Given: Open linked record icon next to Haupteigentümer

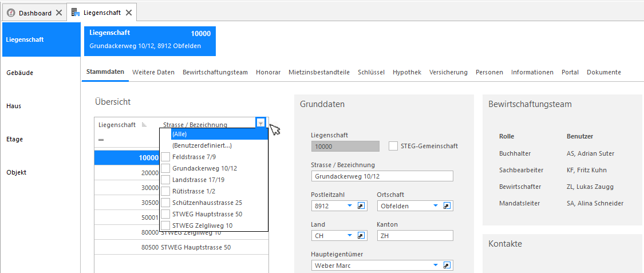Looking at the screenshot, I should (x=447, y=265).
